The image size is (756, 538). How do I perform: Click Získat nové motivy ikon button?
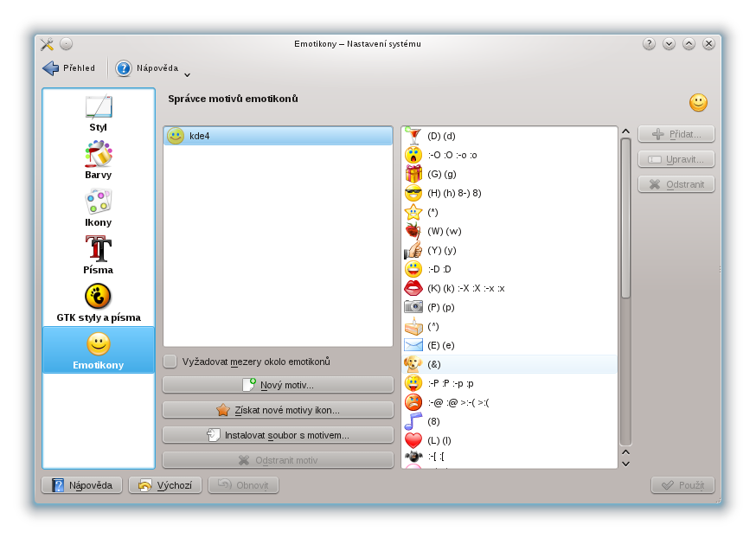pyautogui.click(x=279, y=410)
